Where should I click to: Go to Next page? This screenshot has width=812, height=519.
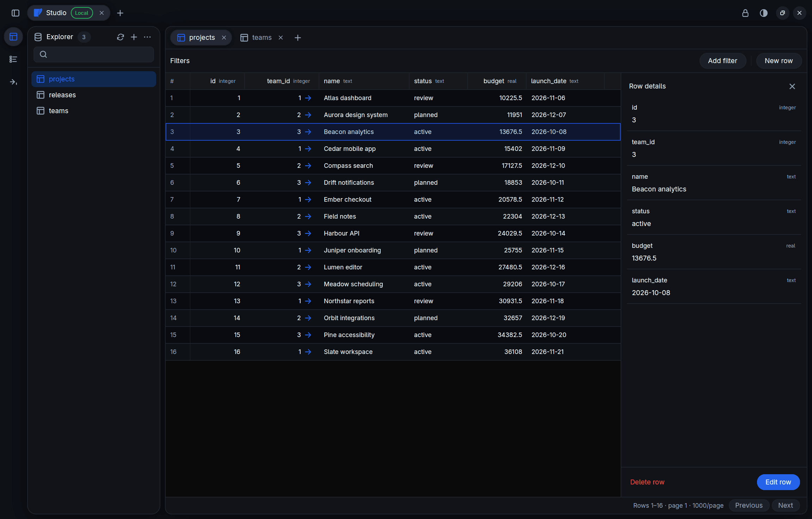(x=786, y=505)
